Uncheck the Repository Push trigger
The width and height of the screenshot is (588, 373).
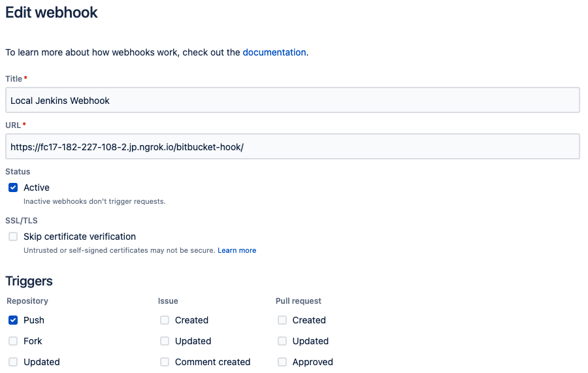pos(13,320)
